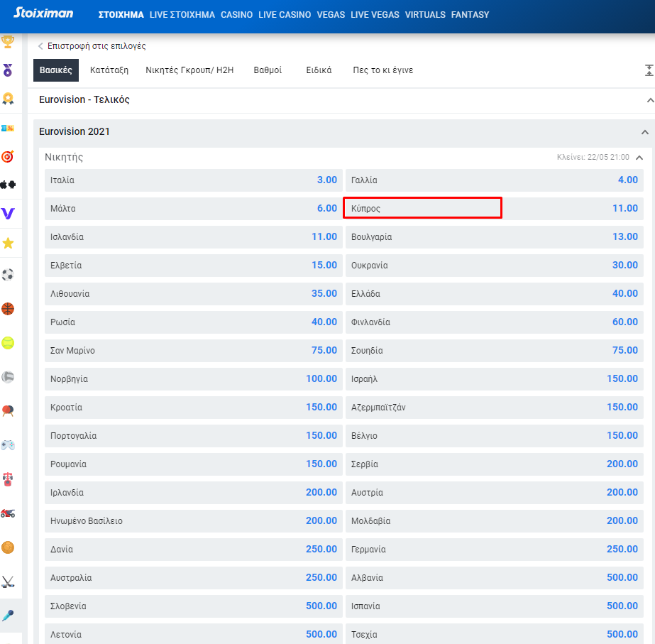
Task: Open ΣΤΟΙΧΗΜΑ in the top navigation
Action: tap(121, 15)
